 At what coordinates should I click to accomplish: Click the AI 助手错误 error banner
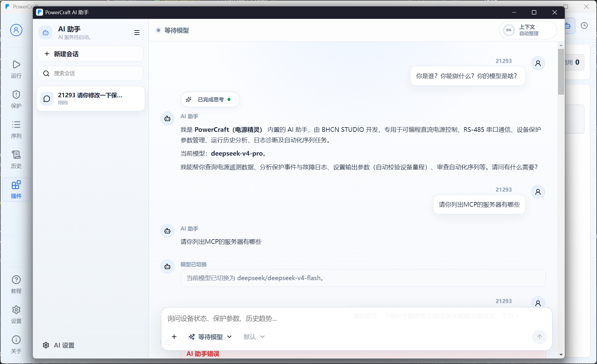coord(363,354)
